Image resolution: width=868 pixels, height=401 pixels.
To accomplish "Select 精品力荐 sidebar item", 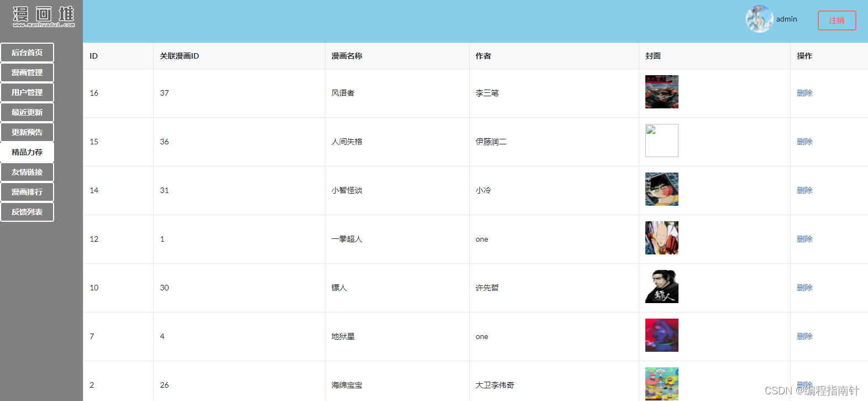I will pos(27,152).
